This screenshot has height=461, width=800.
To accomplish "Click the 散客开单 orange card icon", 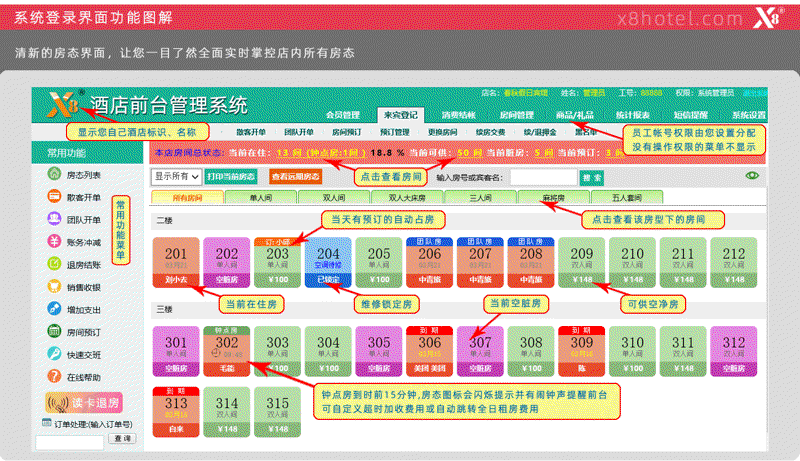I will click(x=54, y=196).
